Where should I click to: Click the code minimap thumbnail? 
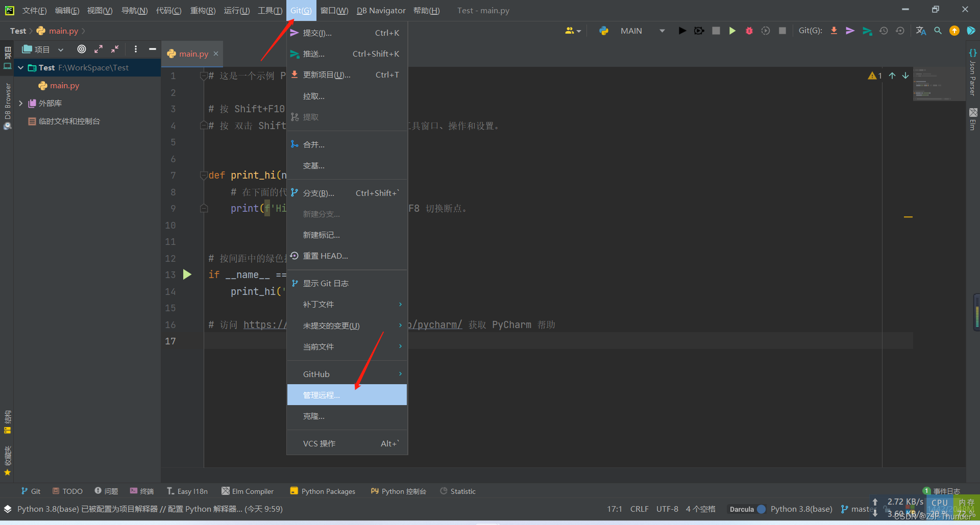click(x=938, y=84)
